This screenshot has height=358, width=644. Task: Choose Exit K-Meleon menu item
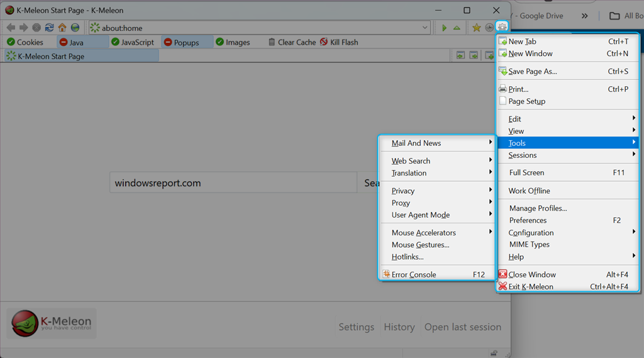[569, 286]
